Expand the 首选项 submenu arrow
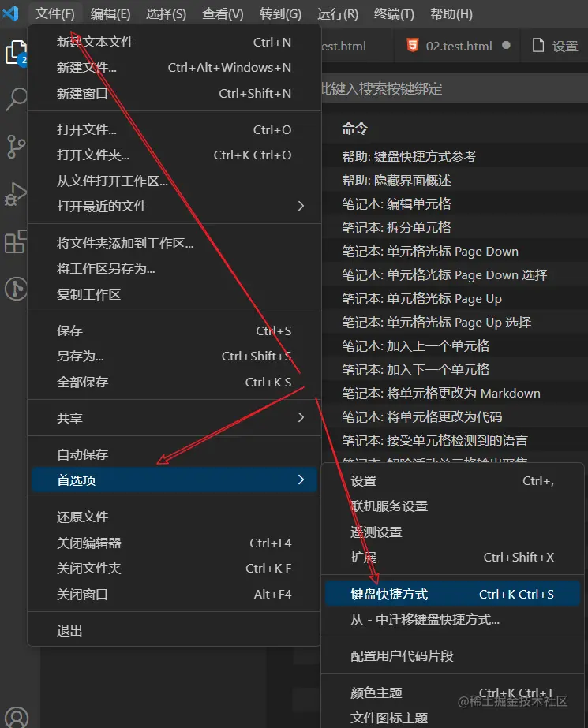This screenshot has width=588, height=728. (301, 480)
